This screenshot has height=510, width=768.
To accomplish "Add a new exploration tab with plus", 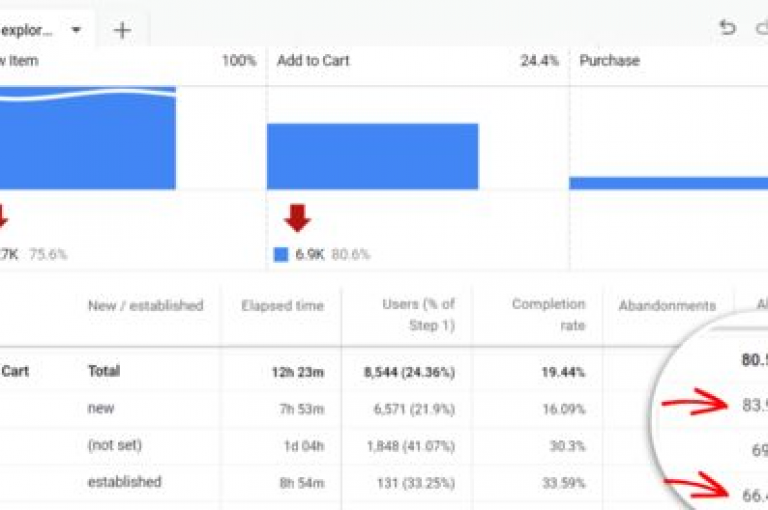I will [x=122, y=30].
